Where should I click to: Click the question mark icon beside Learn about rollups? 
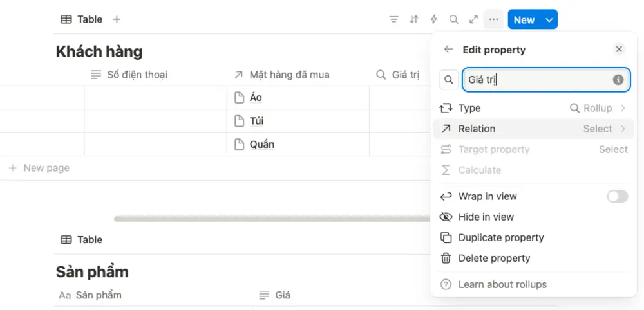pyautogui.click(x=446, y=284)
